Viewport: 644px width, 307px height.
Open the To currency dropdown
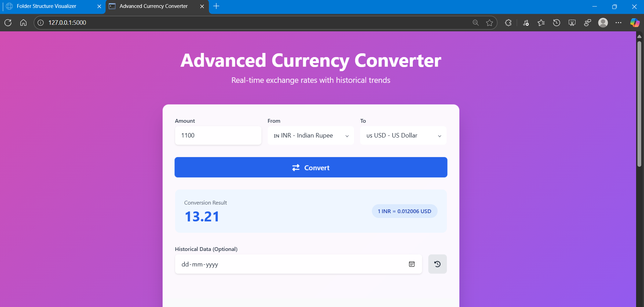pos(403,135)
